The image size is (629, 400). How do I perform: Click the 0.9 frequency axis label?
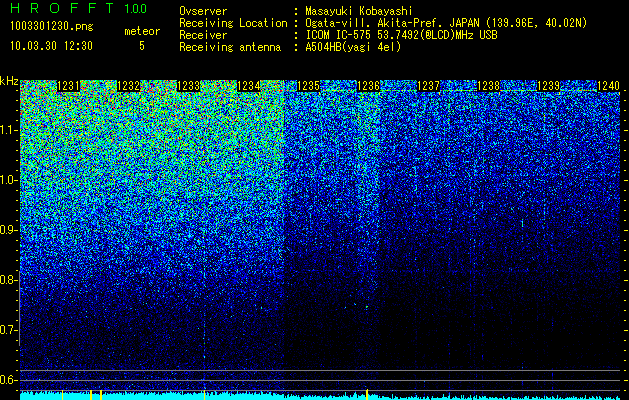(x=8, y=230)
